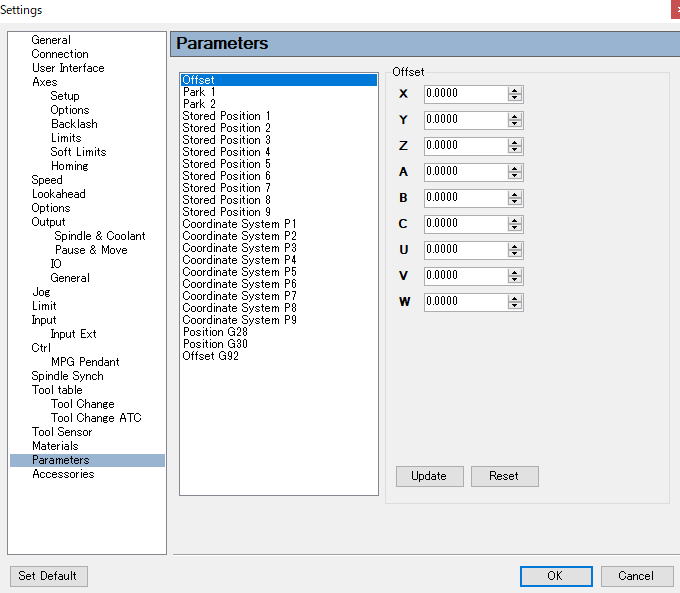The width and height of the screenshot is (680, 593).
Task: Select Input Ext in the tree
Action: [73, 334]
